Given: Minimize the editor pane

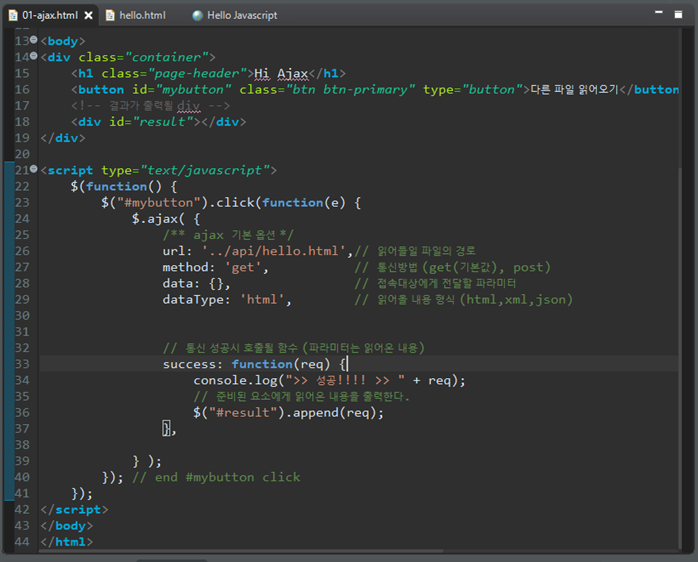Looking at the screenshot, I should pyautogui.click(x=659, y=13).
